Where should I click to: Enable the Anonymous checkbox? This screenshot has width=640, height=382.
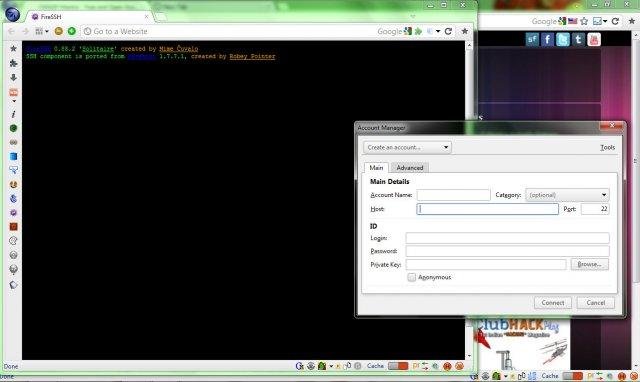click(411, 278)
